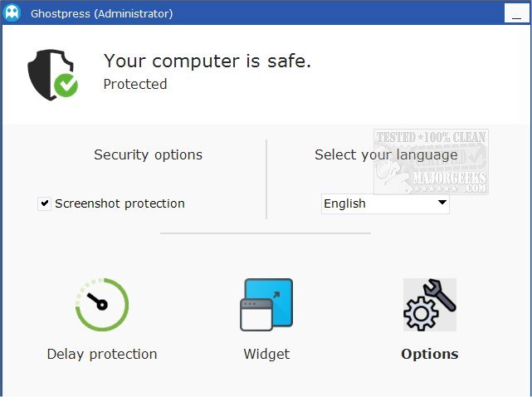
Task: Click the "Select your language" heading
Action: click(386, 154)
